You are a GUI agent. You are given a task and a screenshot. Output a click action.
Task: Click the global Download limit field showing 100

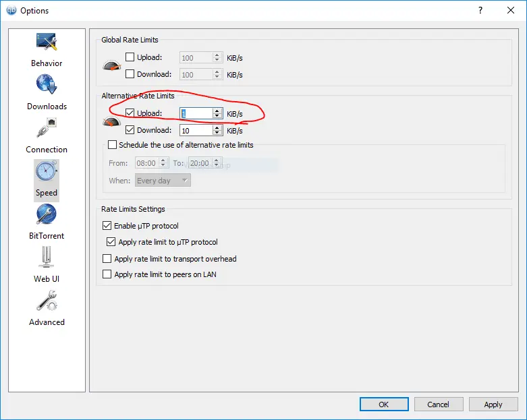(x=196, y=74)
